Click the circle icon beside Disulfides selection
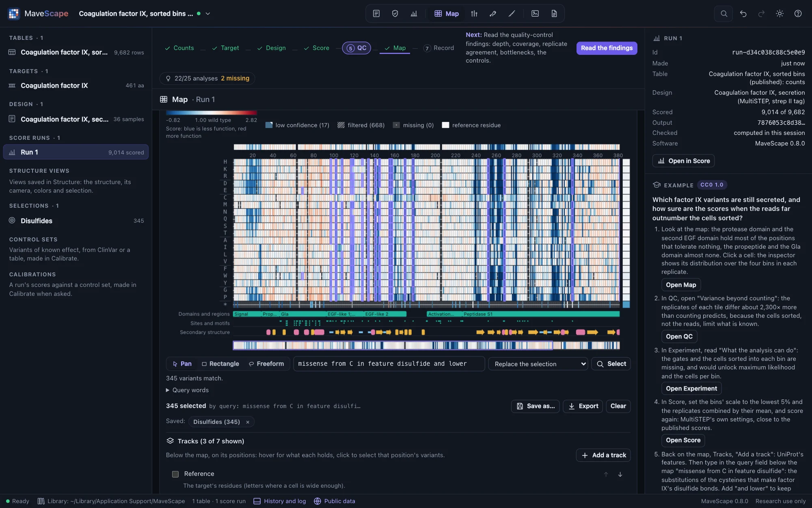 tap(12, 220)
